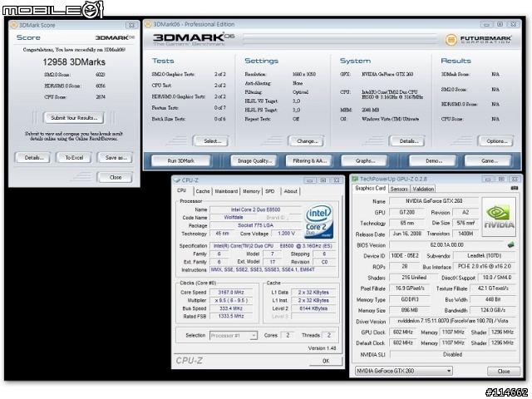
Task: Click the 12958 3DMarks score text
Action: pos(74,62)
